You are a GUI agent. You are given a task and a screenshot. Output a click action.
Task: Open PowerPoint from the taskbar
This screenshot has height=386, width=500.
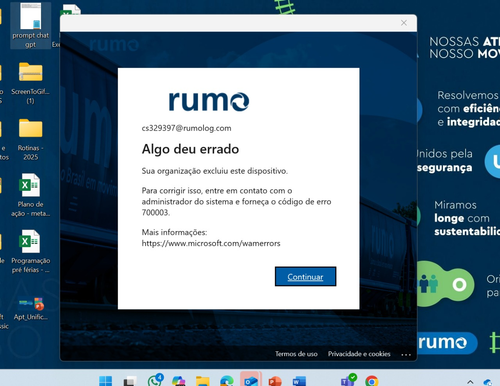click(x=275, y=381)
